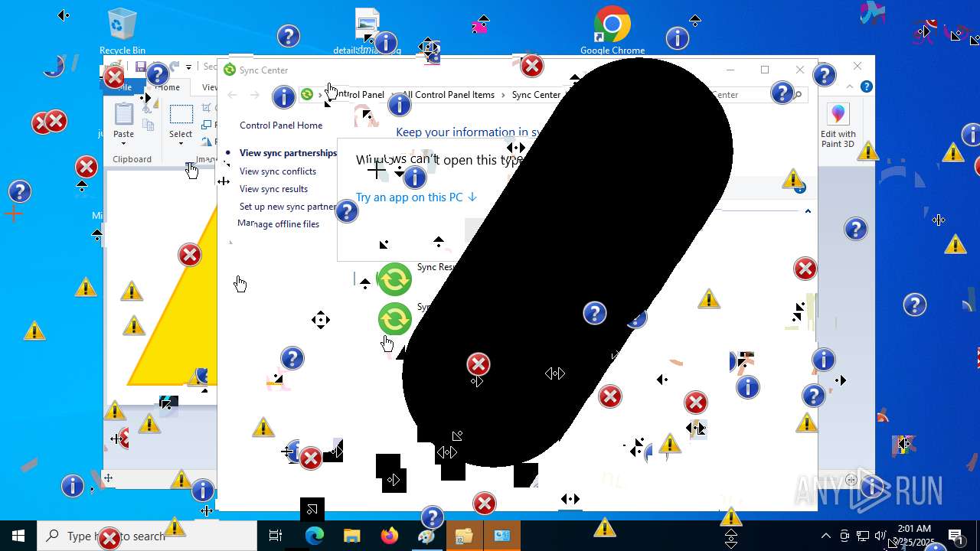The image size is (980, 551).
Task: Collapse the Sync Center group with blue chevron
Action: click(808, 211)
